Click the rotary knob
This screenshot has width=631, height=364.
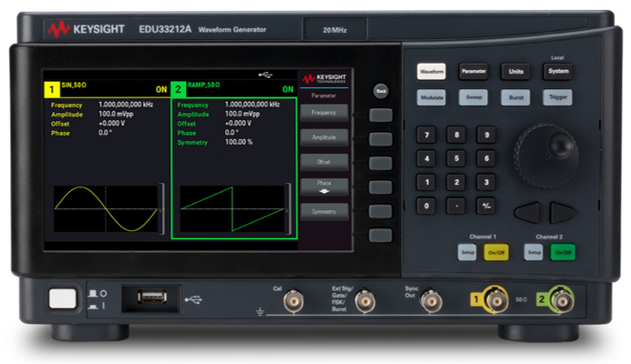(546, 156)
